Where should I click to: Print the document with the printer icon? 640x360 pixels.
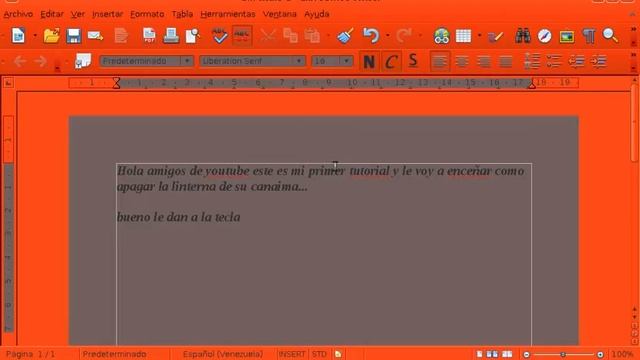[x=171, y=36]
